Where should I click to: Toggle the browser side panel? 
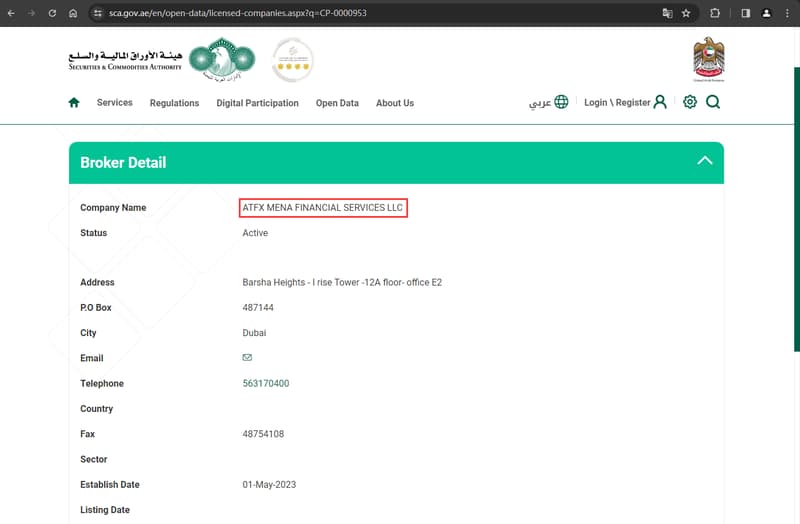click(x=745, y=13)
